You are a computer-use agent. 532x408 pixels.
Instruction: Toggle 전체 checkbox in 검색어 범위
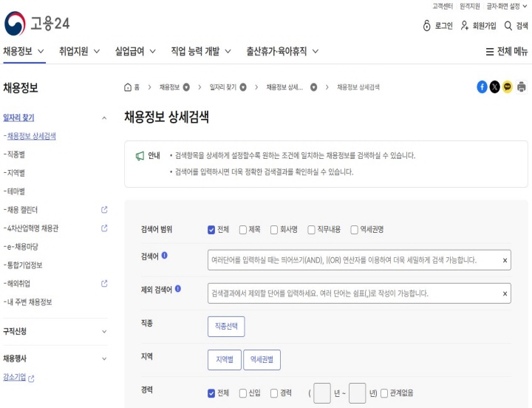click(211, 230)
